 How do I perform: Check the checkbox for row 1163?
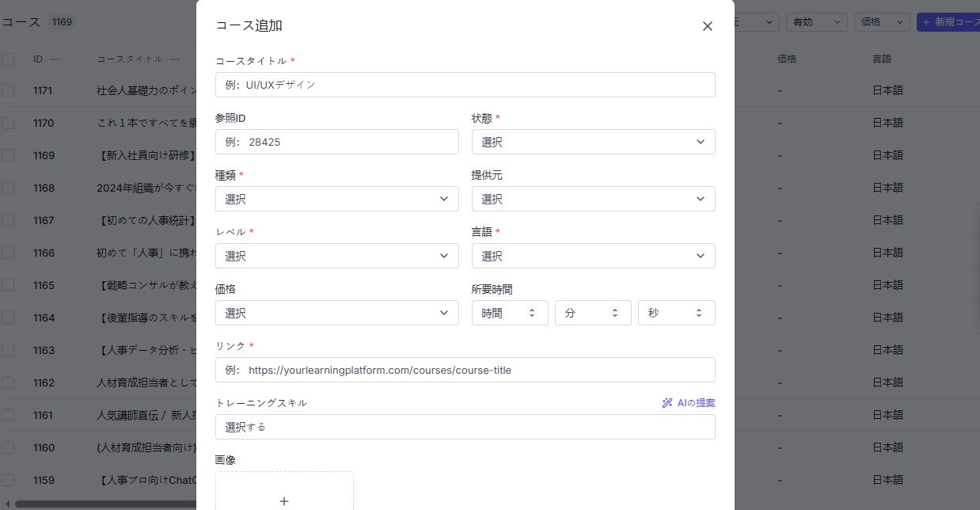[8, 350]
